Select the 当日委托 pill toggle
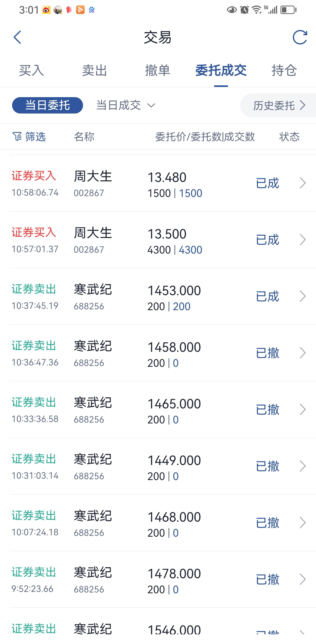Viewport: 316px width, 644px height. pyautogui.click(x=48, y=105)
